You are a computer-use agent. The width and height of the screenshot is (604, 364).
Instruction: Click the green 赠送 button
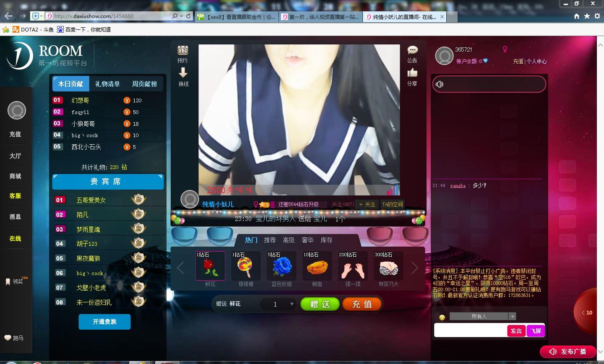pos(320,304)
